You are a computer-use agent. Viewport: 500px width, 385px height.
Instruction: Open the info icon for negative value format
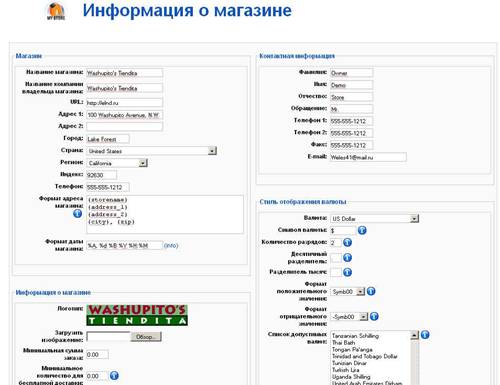click(374, 316)
